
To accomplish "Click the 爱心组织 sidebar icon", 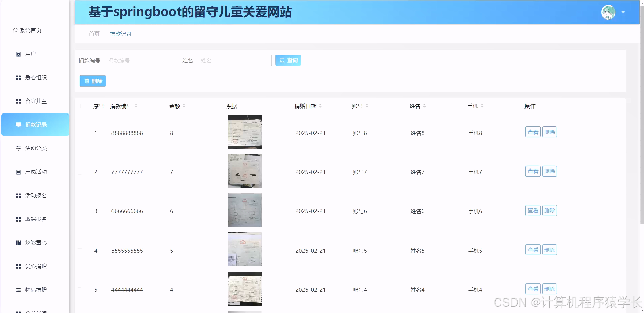I will pyautogui.click(x=18, y=77).
